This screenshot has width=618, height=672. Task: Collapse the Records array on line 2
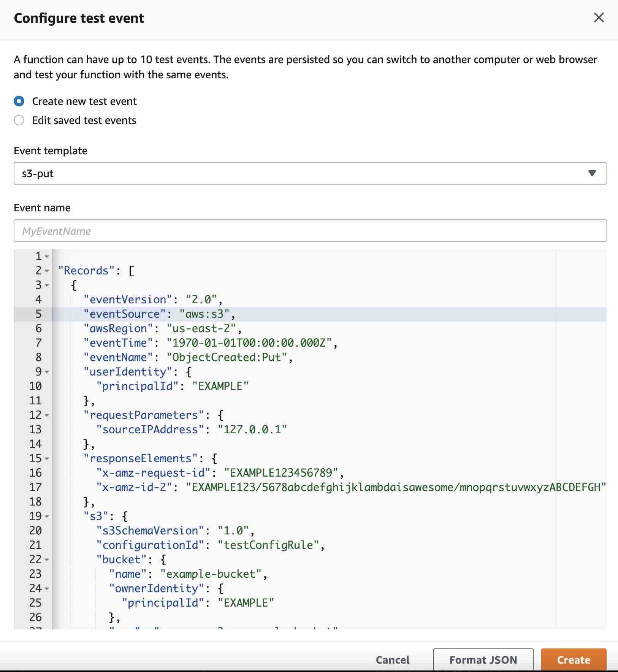coord(46,271)
